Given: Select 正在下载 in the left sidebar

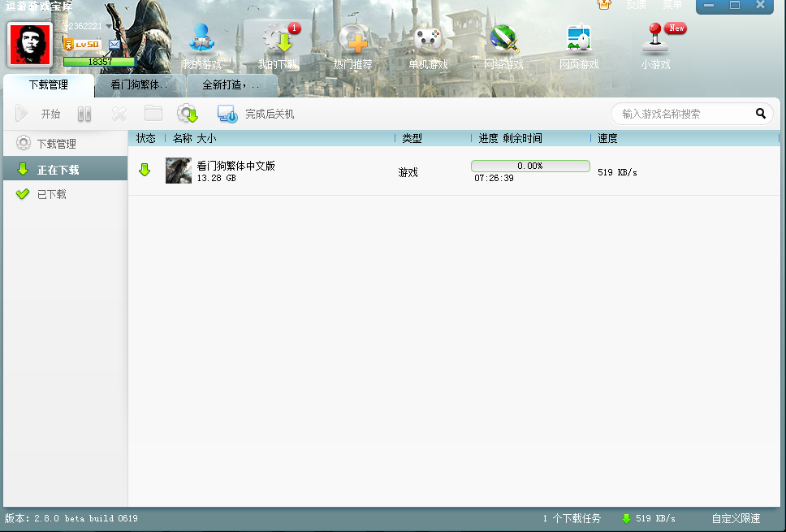Looking at the screenshot, I should (65, 170).
